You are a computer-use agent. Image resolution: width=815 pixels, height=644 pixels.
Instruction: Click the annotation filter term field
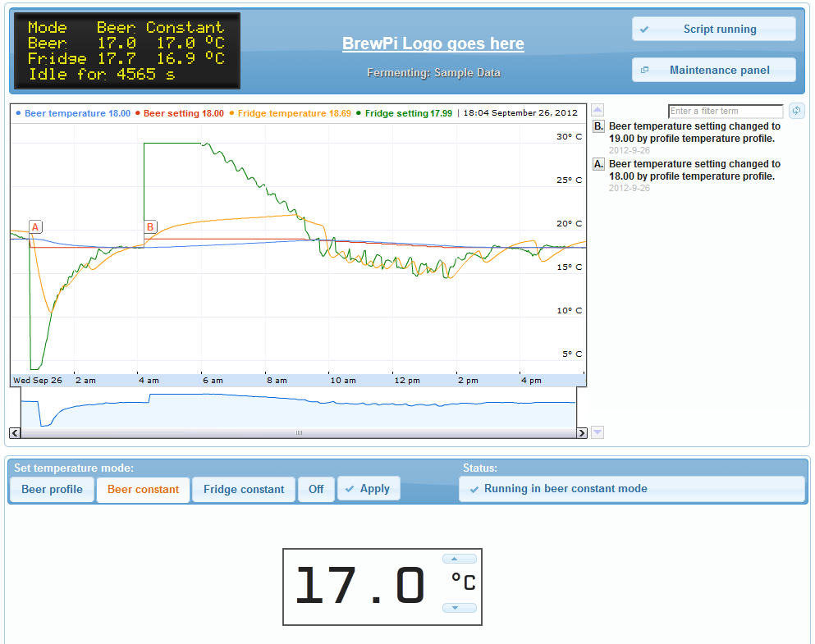(x=726, y=111)
